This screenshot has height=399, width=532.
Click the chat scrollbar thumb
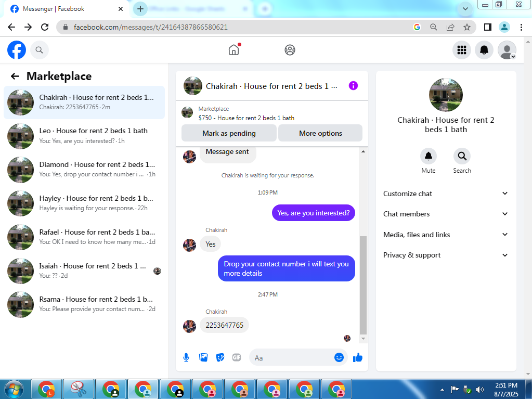363,286
